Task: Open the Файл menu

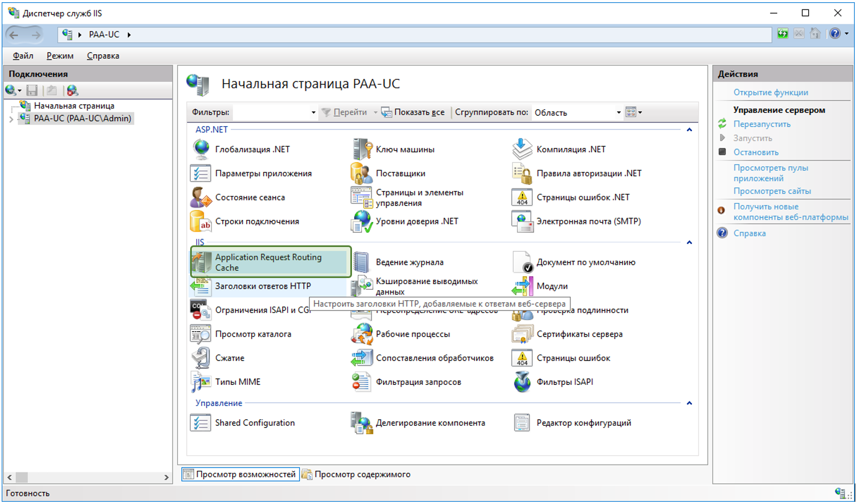Action: tap(23, 56)
